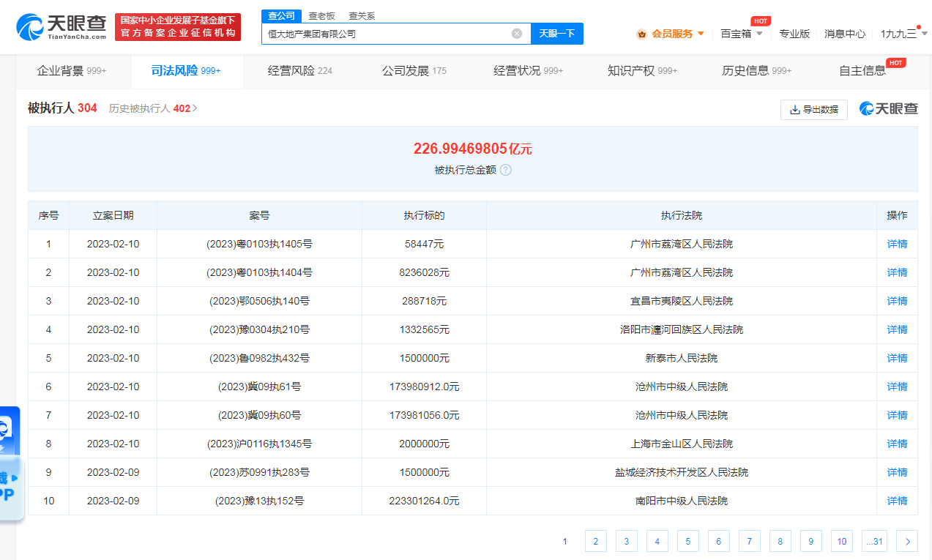This screenshot has width=932, height=560.
Task: Click court 盐城经济技术开发区人民法院
Action: tap(682, 472)
